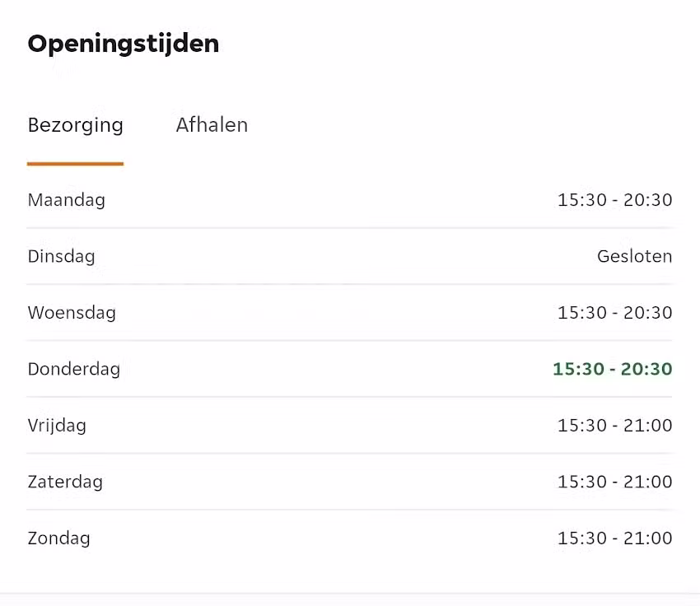Click the orange underline beneath Bezorging
This screenshot has height=606, width=700.
(x=75, y=164)
